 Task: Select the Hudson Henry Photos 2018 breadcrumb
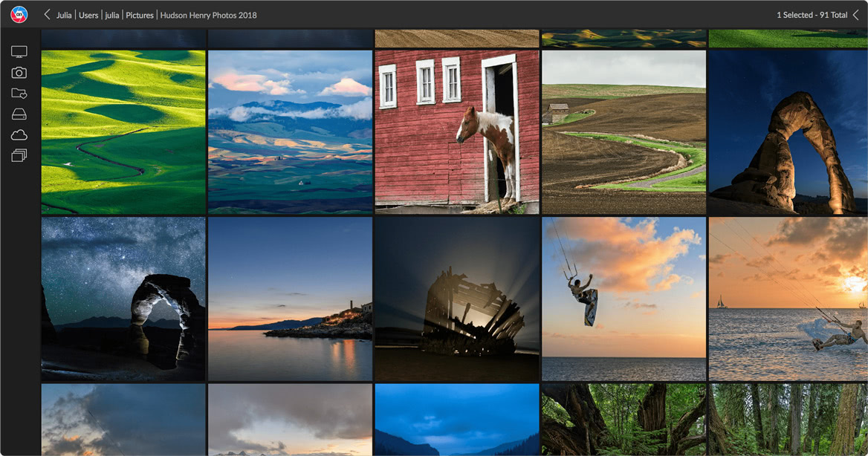pos(208,15)
